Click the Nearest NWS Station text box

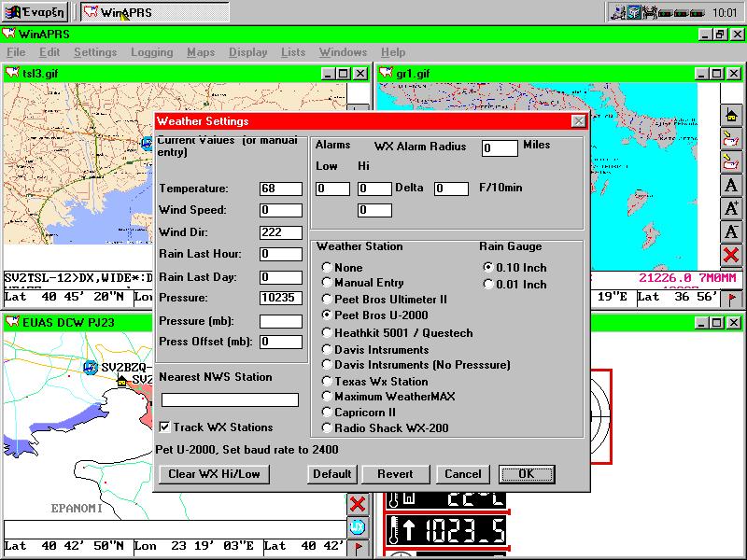pyautogui.click(x=230, y=399)
